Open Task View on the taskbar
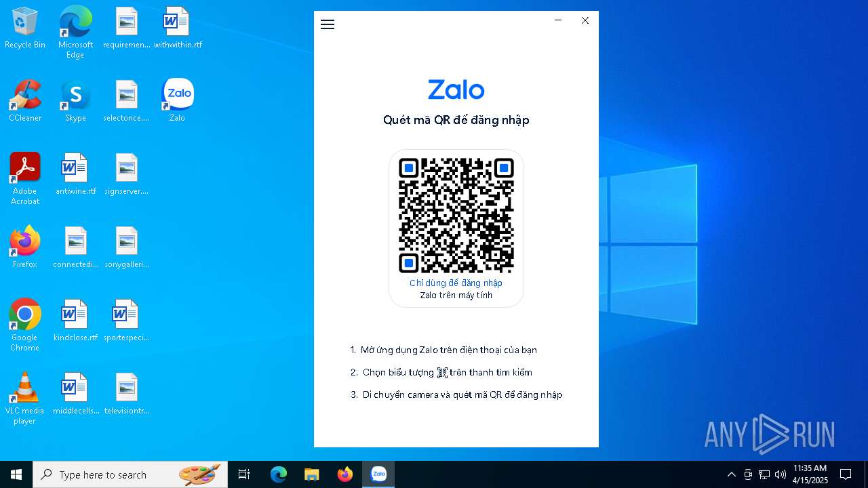The height and width of the screenshot is (488, 868). (244, 474)
